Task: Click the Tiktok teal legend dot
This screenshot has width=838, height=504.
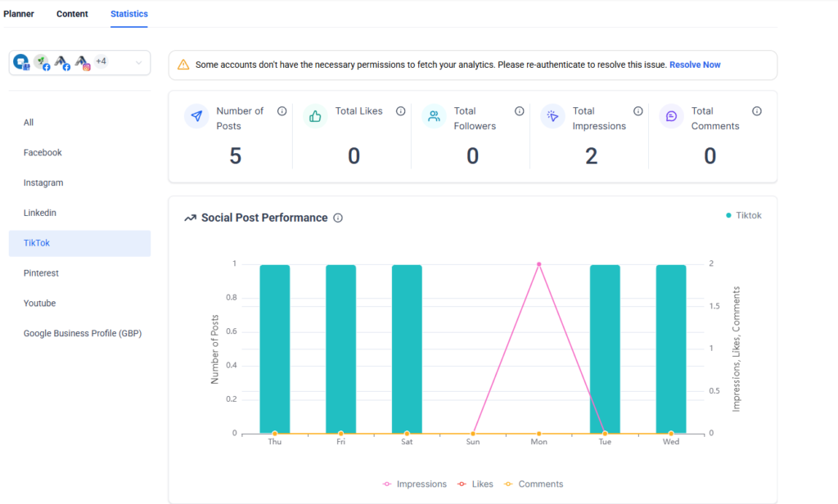Action: (x=728, y=216)
